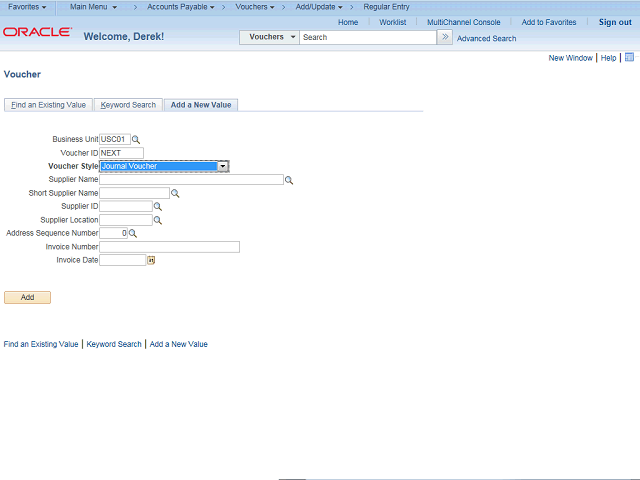Expand the Main Menu dropdown
This screenshot has width=640, height=480.
click(93, 7)
